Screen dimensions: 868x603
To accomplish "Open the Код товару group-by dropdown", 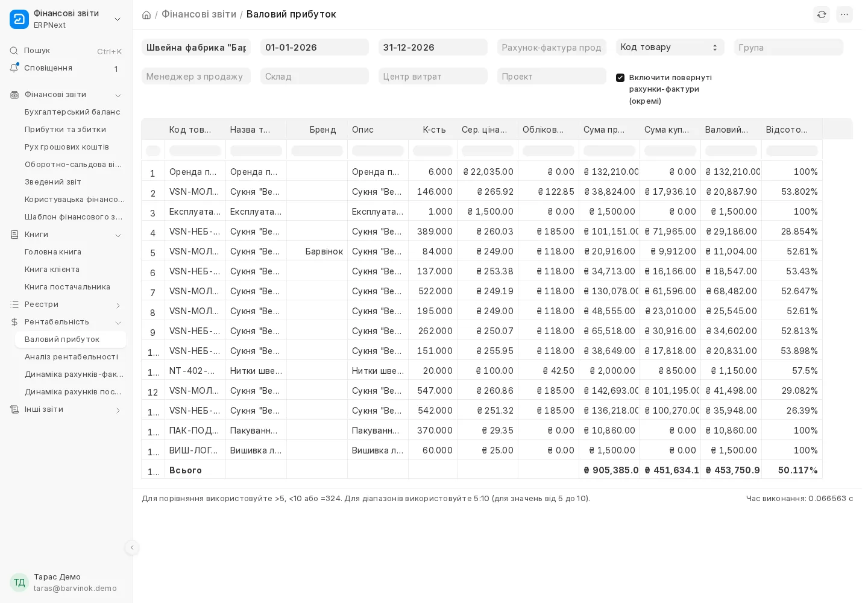I will pos(670,47).
